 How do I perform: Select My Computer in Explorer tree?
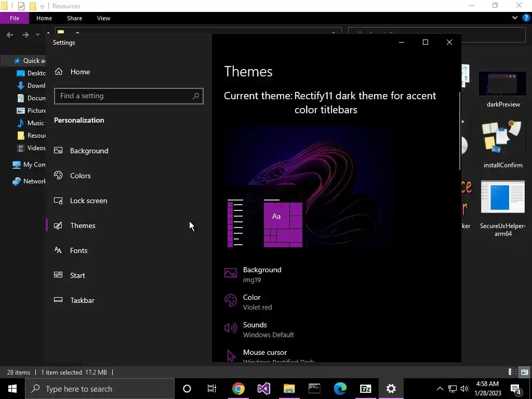point(29,165)
